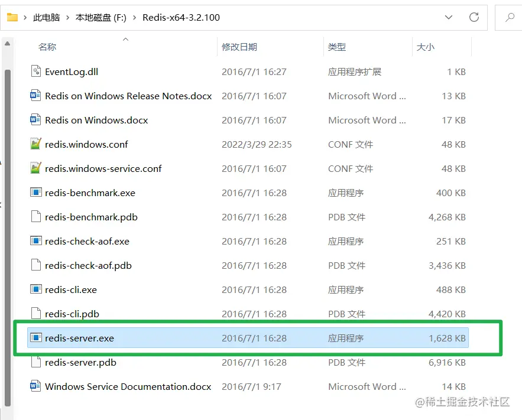Click Word icon of Redis on Windows.docx
Screen dimensions: 522x420
point(35,120)
